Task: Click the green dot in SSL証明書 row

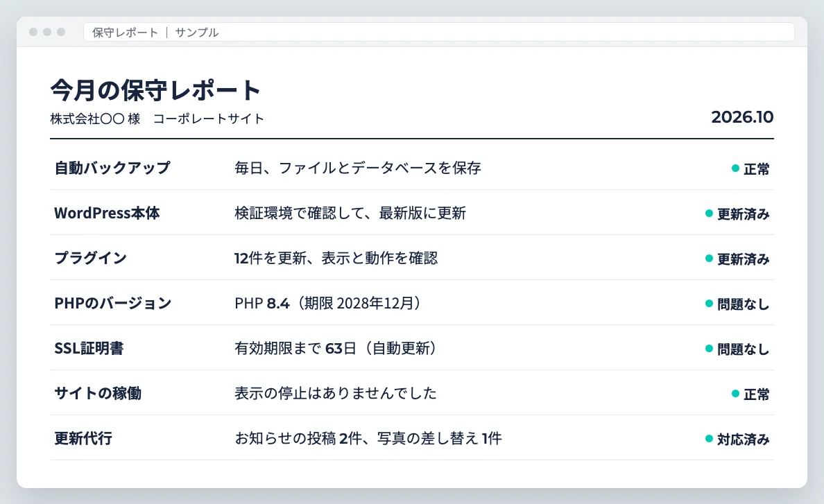Action: pyautogui.click(x=709, y=349)
